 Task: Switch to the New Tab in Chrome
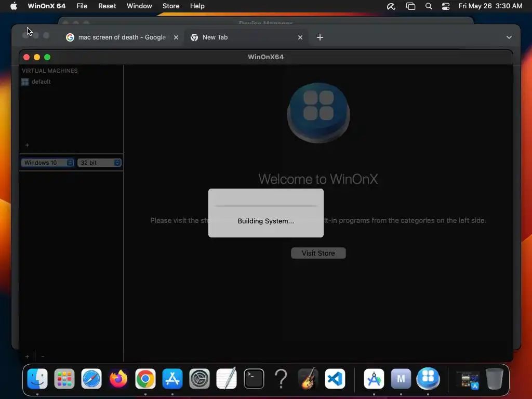coord(246,37)
